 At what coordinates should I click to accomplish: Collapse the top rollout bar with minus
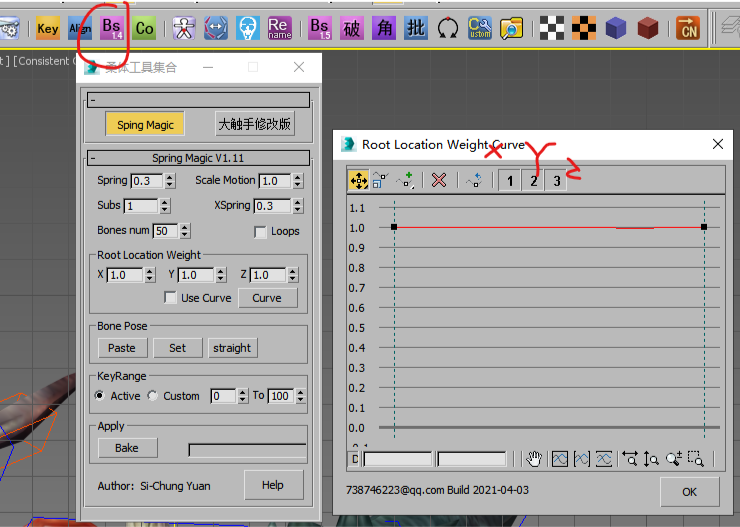click(x=198, y=100)
